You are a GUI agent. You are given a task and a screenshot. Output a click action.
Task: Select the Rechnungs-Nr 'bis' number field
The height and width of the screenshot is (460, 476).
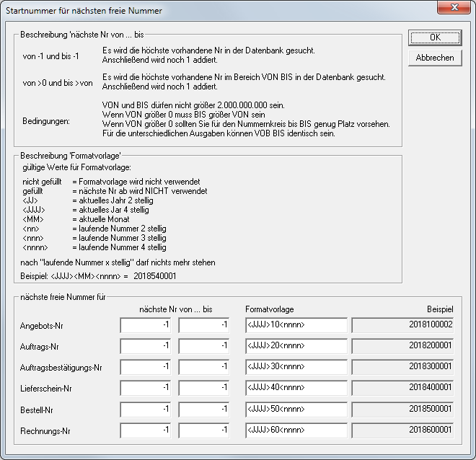pos(203,430)
